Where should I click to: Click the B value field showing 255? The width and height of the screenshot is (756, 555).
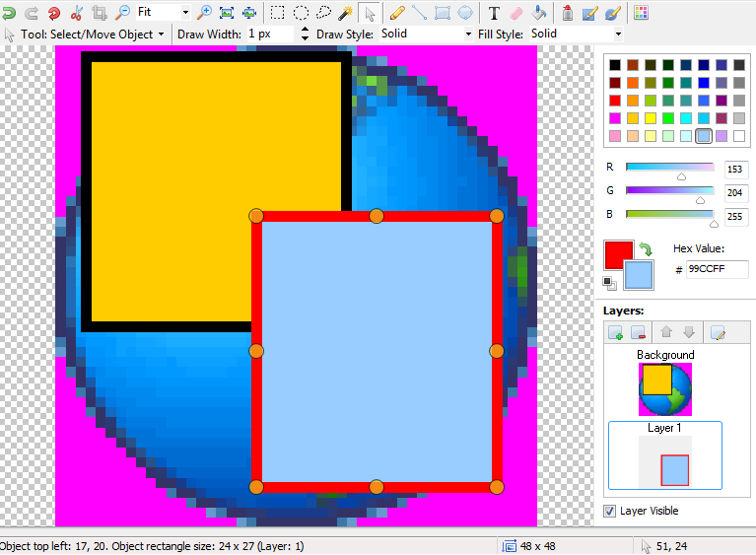click(735, 217)
